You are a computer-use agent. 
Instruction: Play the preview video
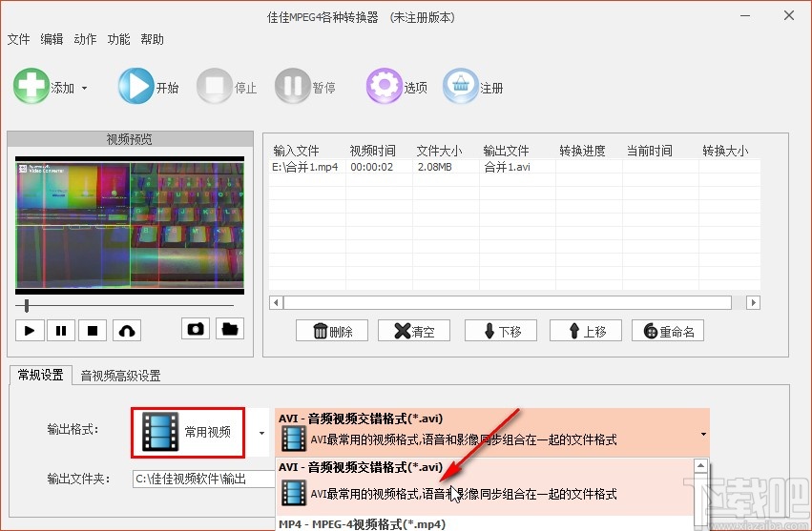tap(30, 330)
